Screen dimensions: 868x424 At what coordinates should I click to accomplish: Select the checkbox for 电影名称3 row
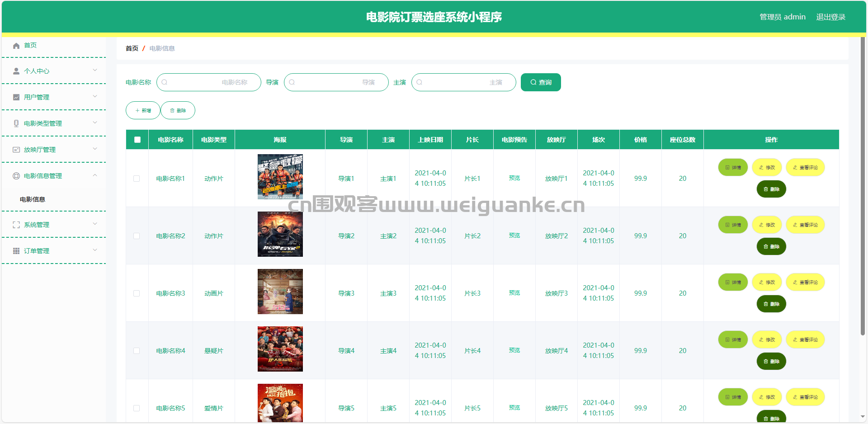pos(137,293)
